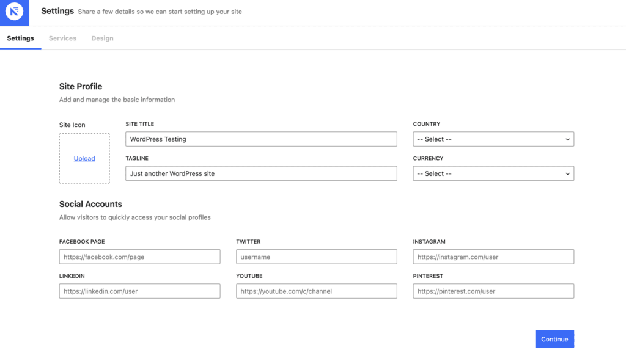Click the blue logo icon in header
This screenshot has width=626, height=364.
[x=14, y=13]
